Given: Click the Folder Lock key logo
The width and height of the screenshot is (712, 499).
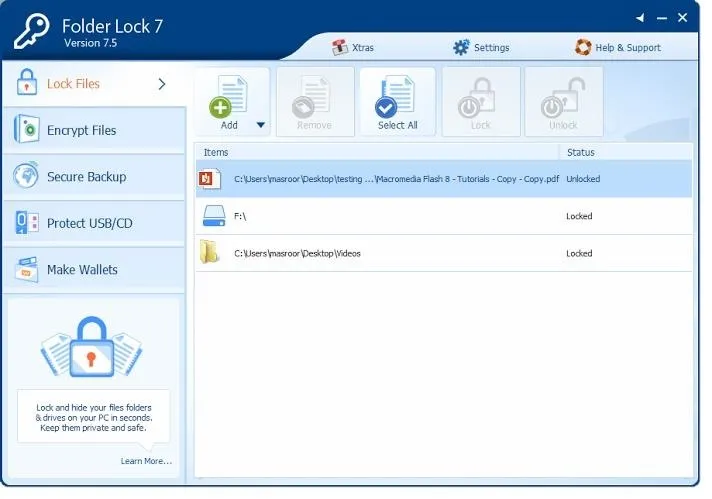Looking at the screenshot, I should (33, 33).
